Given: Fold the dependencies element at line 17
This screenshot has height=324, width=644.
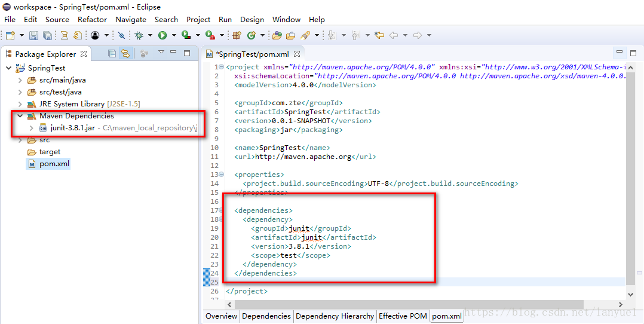Looking at the screenshot, I should [x=222, y=210].
